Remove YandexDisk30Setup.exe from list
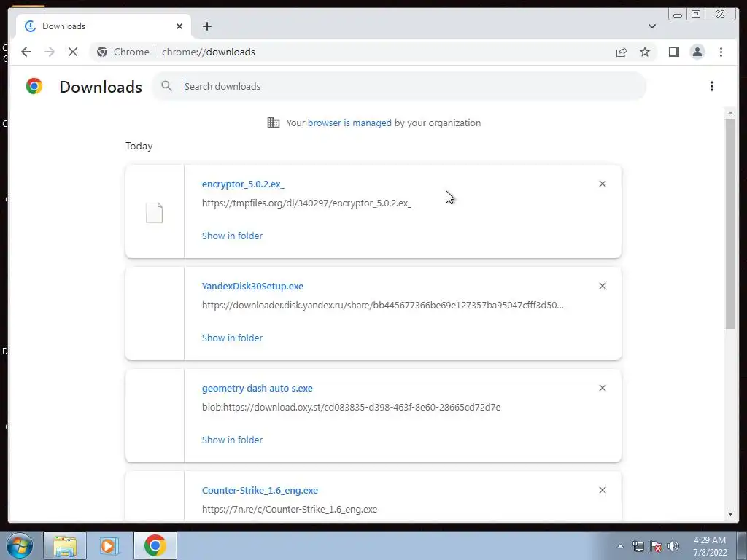 click(x=602, y=286)
